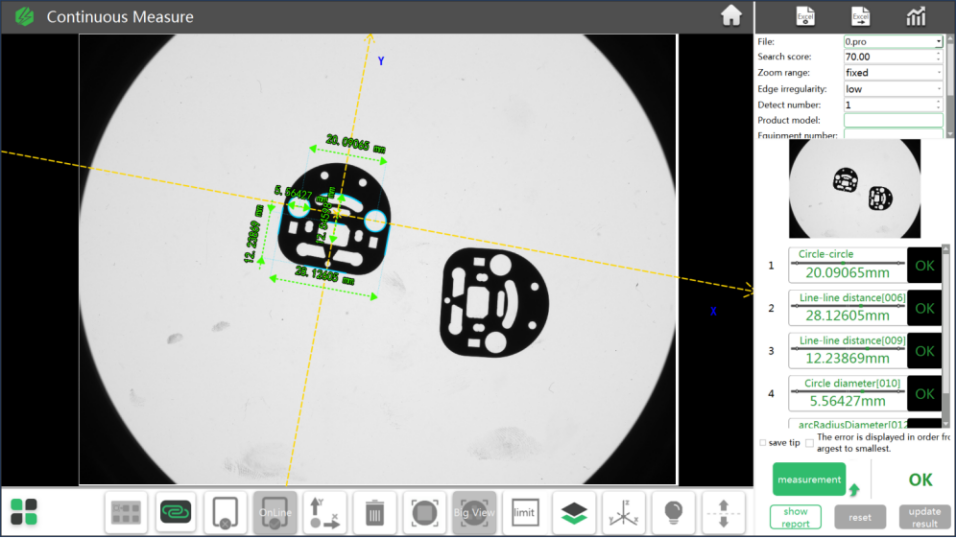Go to the home screen icon

coord(731,16)
